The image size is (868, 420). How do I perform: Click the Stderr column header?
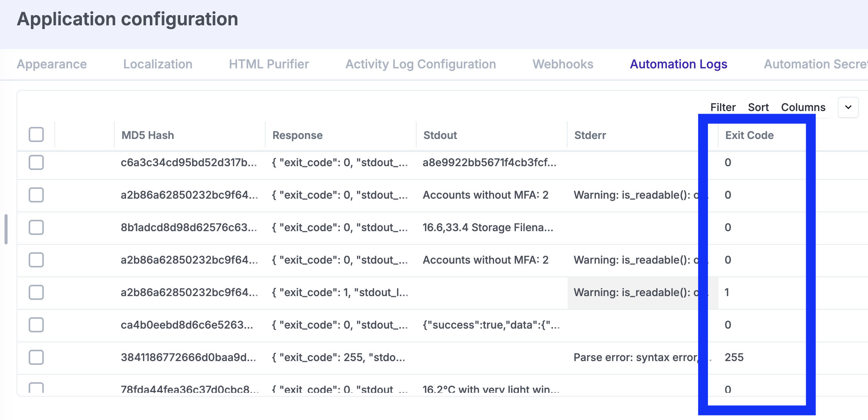[590, 135]
